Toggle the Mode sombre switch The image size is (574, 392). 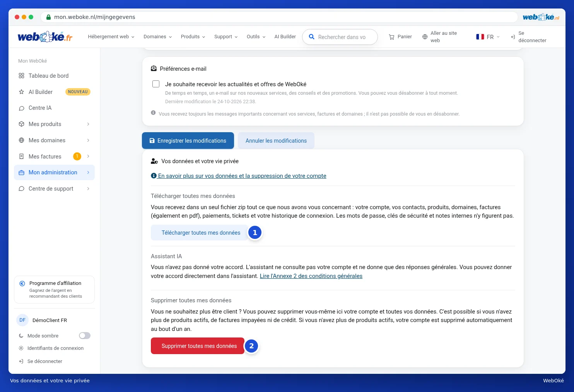85,336
